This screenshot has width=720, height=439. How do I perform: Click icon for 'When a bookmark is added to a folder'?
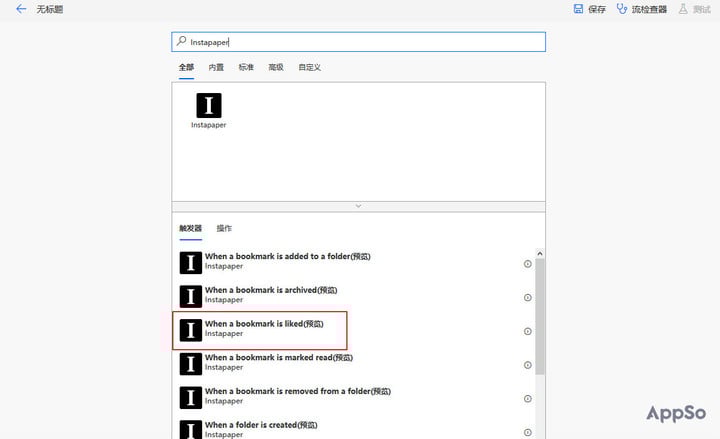[191, 263]
